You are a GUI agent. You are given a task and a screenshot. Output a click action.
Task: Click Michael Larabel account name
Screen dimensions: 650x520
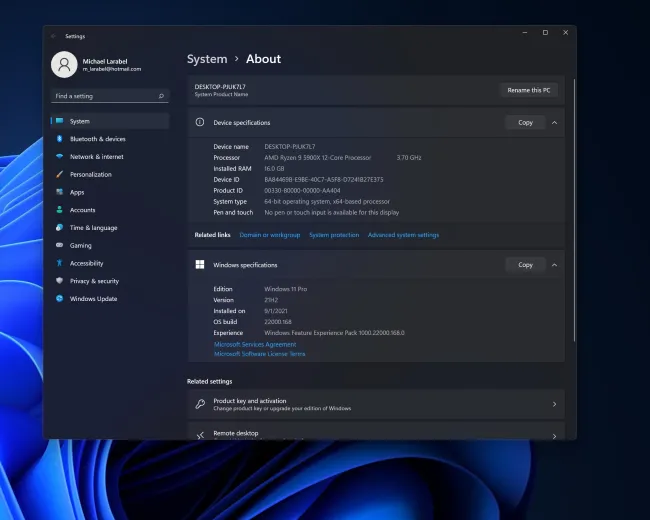105,61
